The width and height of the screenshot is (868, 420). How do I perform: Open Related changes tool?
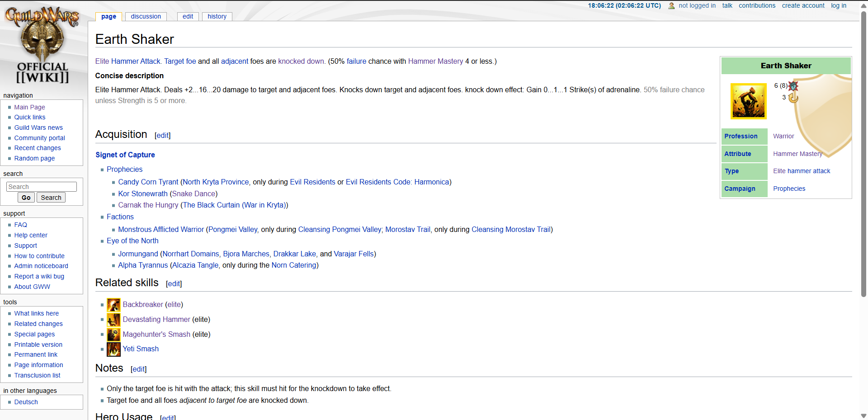pyautogui.click(x=38, y=324)
